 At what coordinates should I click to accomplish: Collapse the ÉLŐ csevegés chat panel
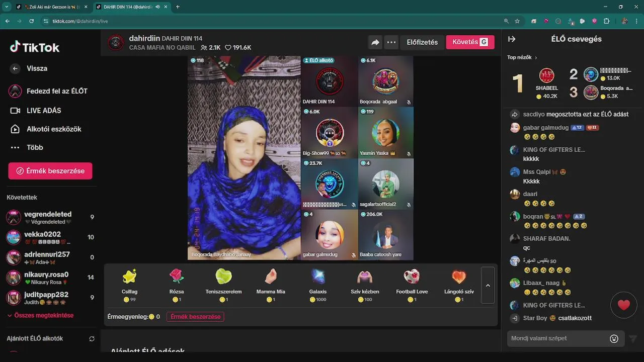click(512, 39)
